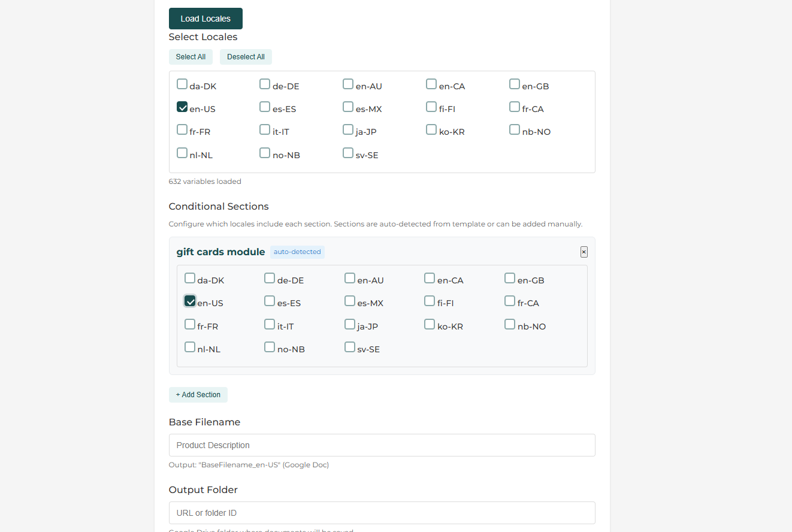Check nl-NL in Select Locales
Image resolution: width=792 pixels, height=532 pixels.
coord(182,153)
